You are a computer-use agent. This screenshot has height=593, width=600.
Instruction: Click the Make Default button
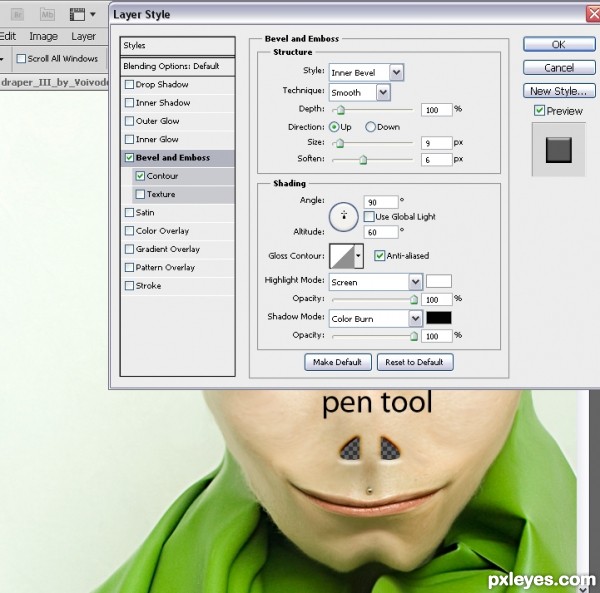pyautogui.click(x=338, y=362)
